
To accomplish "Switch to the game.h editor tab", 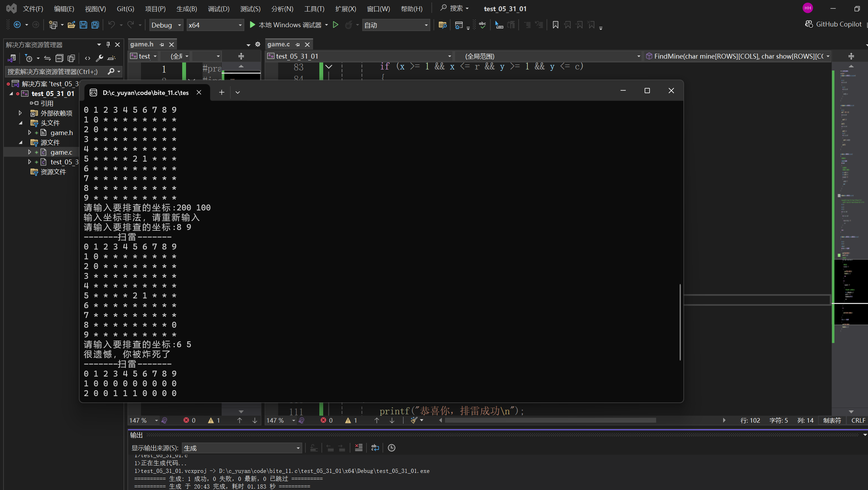I will [x=142, y=44].
